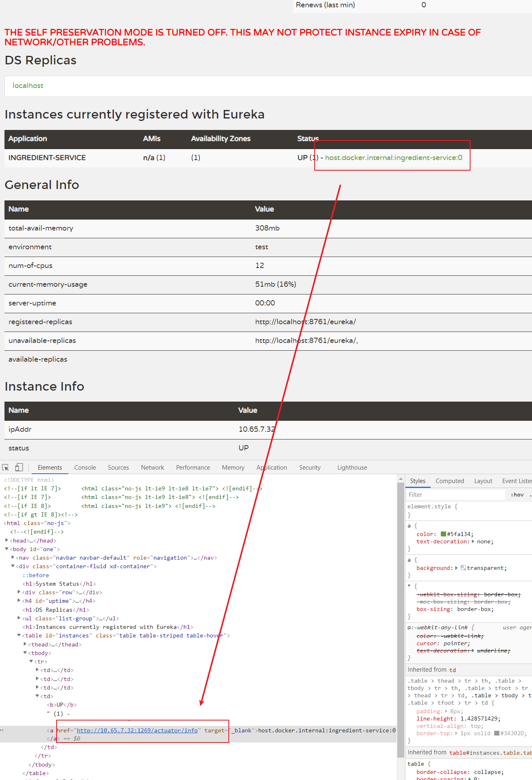Viewport: 532px width, 780px height.
Task: Switch to the Computed styles tab
Action: coord(450,481)
